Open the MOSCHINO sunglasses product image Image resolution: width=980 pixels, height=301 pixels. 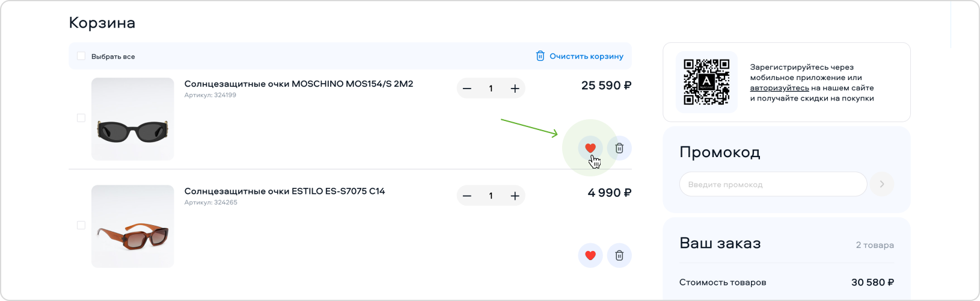click(x=133, y=119)
